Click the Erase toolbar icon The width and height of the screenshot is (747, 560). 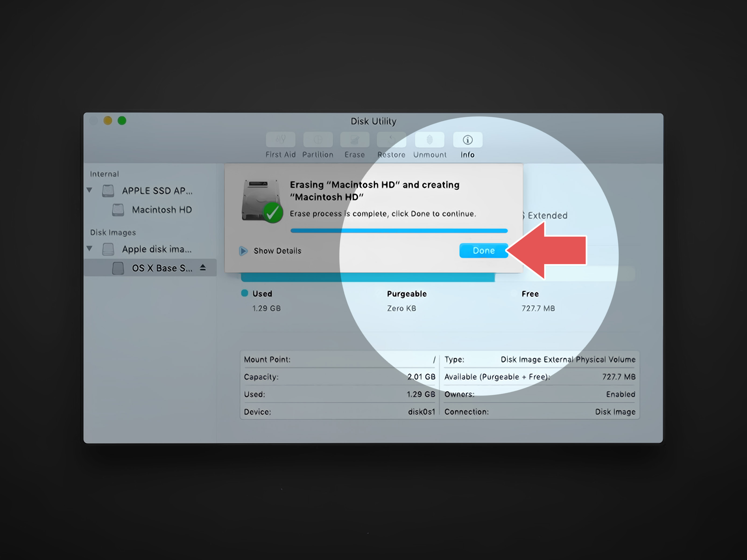pyautogui.click(x=355, y=140)
